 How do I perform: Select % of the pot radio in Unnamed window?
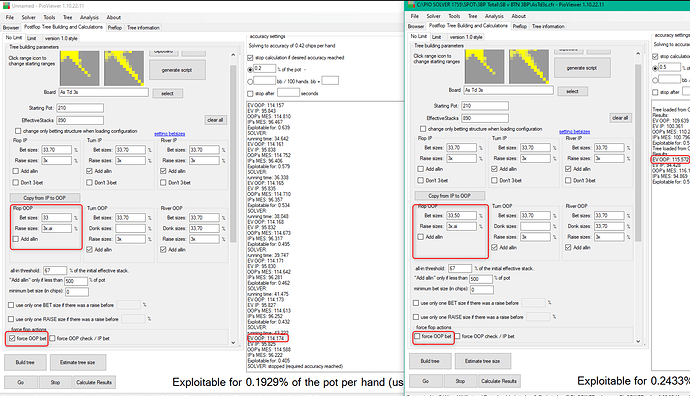(250, 69)
